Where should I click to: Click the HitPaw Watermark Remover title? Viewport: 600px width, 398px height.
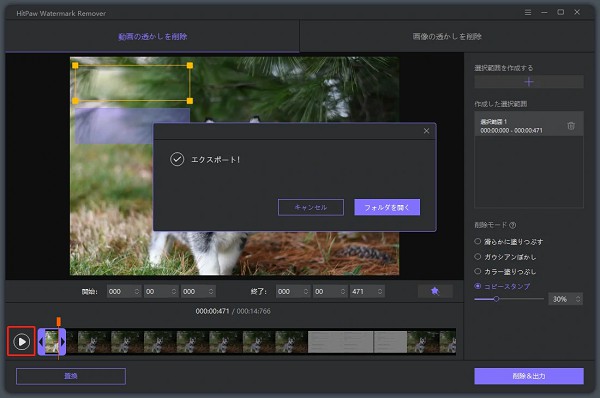[x=61, y=13]
